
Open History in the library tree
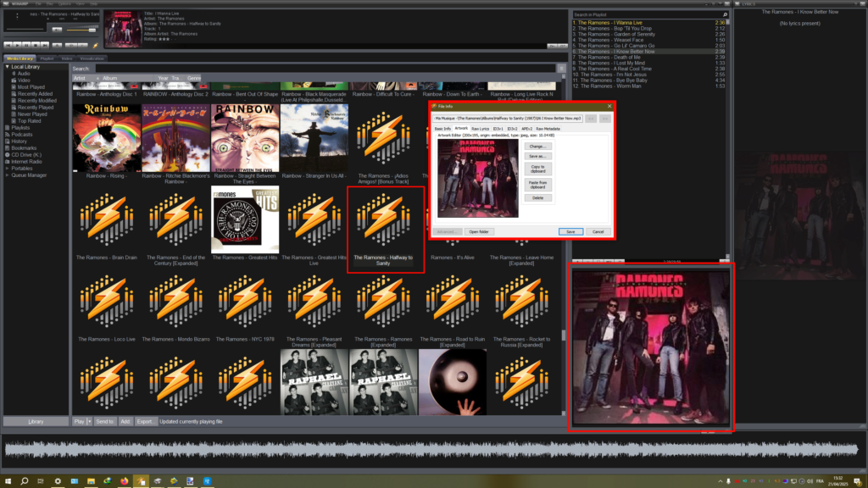(16, 141)
